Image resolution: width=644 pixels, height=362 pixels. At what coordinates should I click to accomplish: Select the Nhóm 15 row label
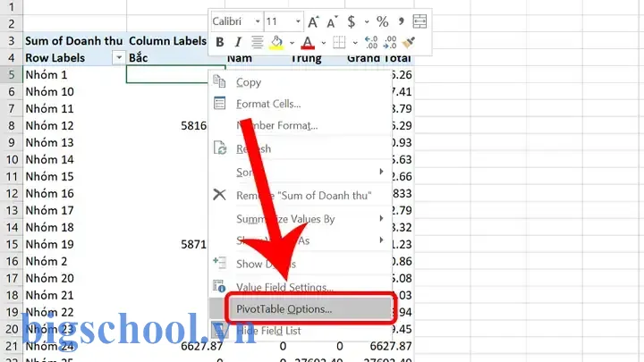tap(74, 176)
